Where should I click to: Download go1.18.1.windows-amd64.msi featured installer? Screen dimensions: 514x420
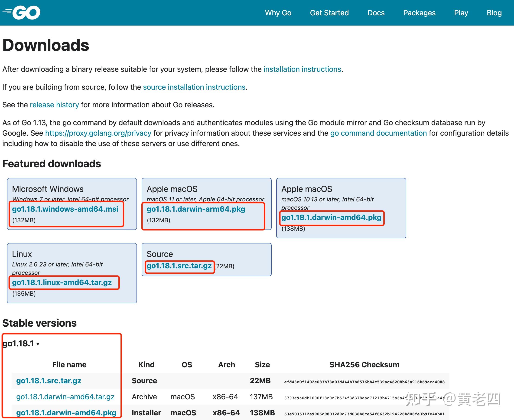click(x=65, y=209)
